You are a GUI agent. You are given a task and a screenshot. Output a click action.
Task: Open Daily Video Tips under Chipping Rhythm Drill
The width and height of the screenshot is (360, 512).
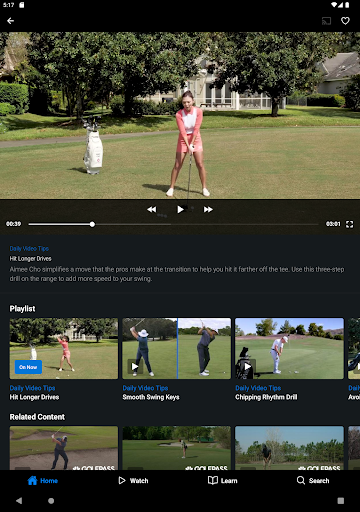pos(258,388)
